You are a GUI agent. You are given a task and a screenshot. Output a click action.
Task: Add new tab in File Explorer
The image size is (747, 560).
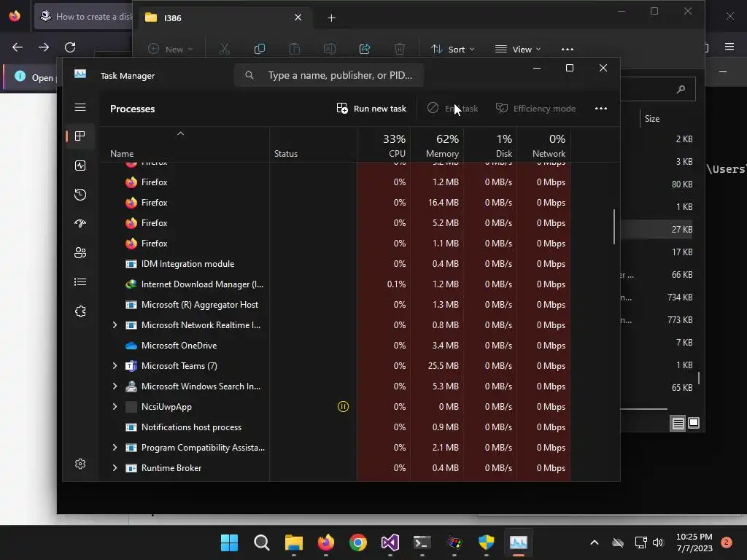pyautogui.click(x=332, y=18)
